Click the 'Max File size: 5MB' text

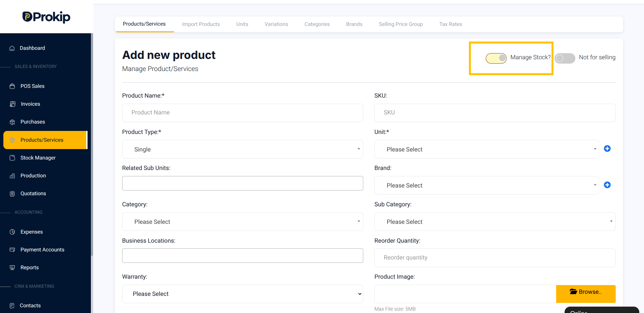(395, 309)
